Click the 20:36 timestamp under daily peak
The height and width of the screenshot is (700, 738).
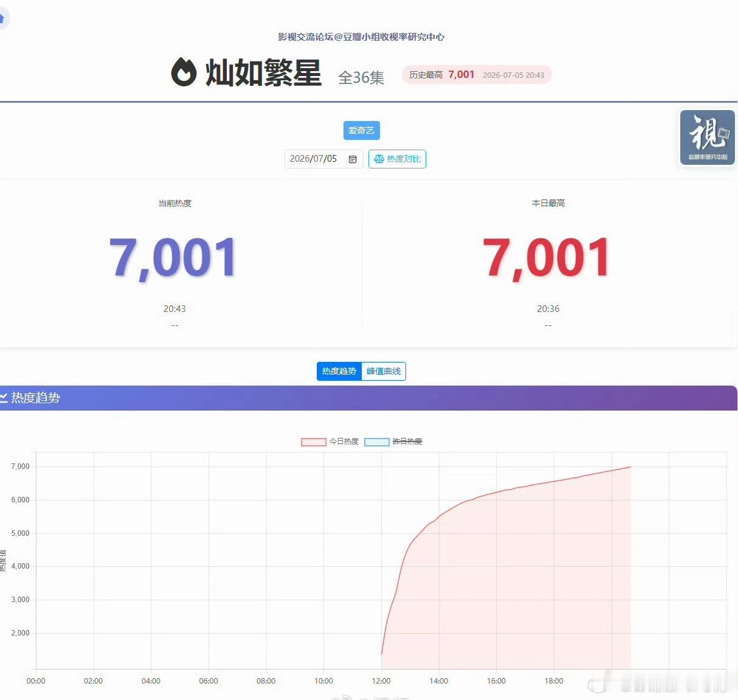coord(548,309)
